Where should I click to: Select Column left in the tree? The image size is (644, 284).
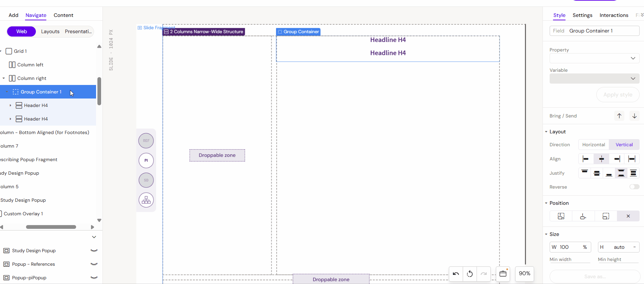(x=30, y=65)
